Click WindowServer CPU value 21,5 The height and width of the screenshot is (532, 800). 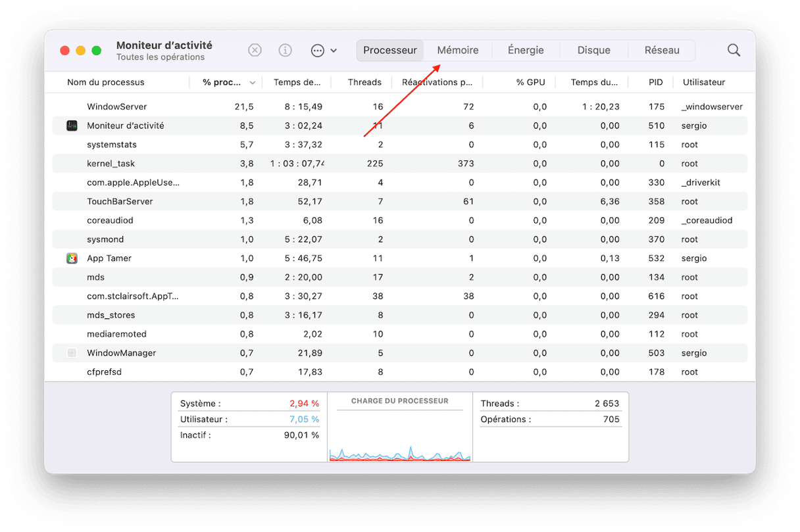point(244,107)
